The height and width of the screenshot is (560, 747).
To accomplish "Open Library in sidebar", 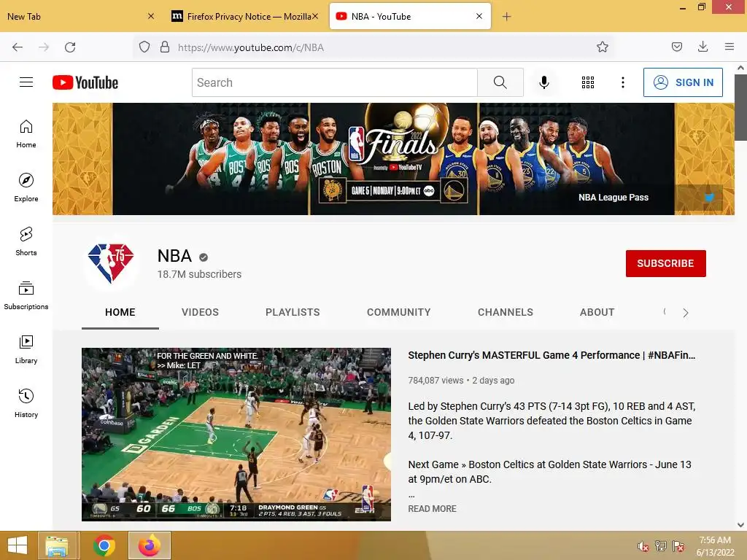I will pyautogui.click(x=26, y=349).
